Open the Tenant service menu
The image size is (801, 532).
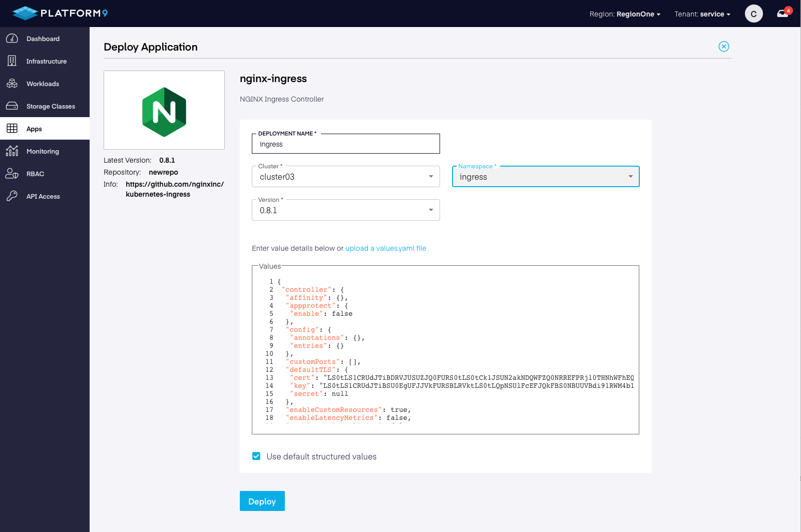coord(702,14)
